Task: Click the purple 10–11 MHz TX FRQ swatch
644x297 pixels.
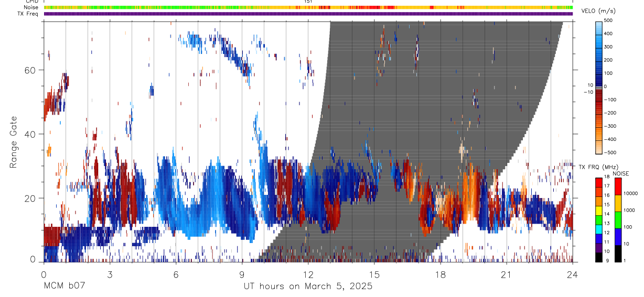Action: click(x=599, y=247)
